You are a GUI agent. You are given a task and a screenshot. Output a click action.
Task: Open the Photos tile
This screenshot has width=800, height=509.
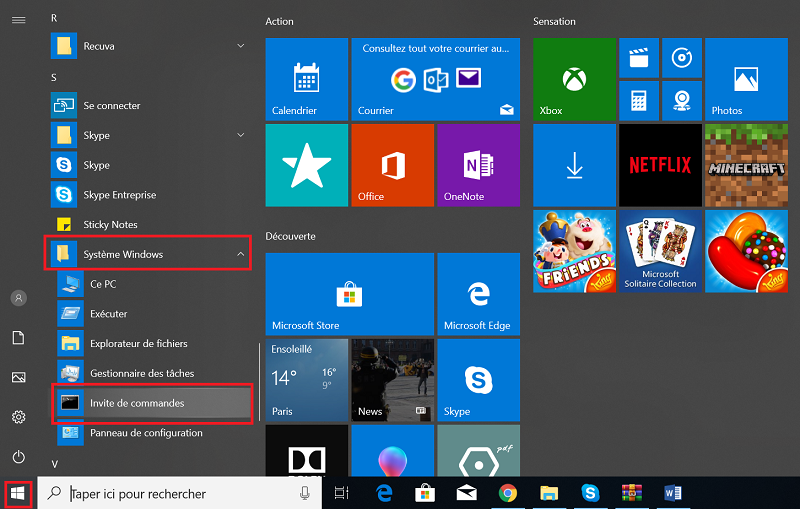coord(746,79)
